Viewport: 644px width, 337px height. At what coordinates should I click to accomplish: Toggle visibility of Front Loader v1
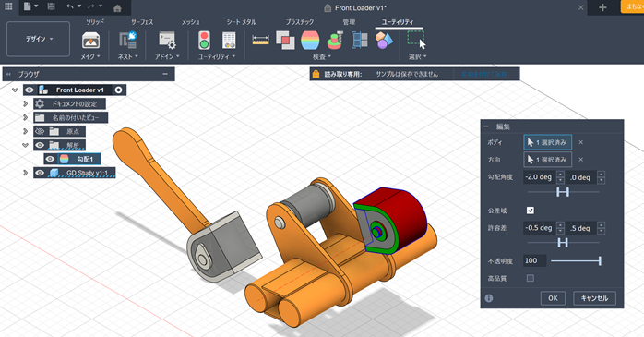pos(30,90)
